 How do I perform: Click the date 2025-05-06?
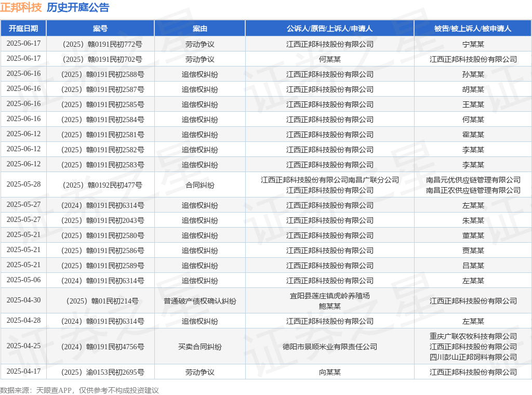[23, 280]
